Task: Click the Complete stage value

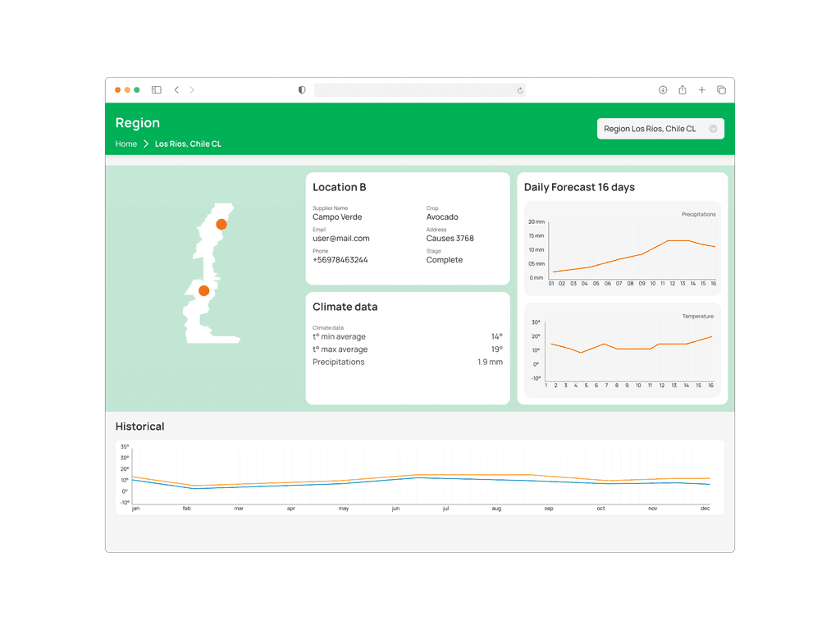Action: [x=444, y=260]
